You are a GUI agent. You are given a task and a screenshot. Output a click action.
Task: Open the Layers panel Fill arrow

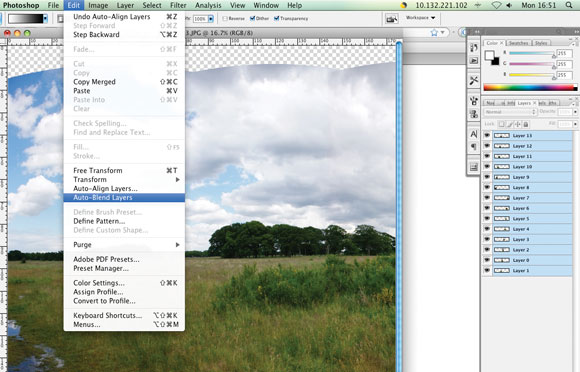(575, 124)
